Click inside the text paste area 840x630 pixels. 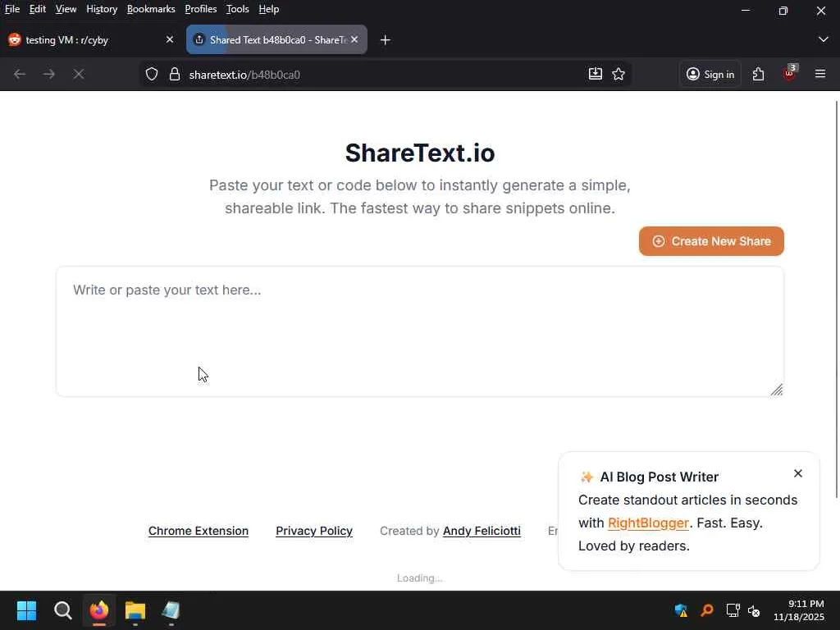[x=420, y=331]
